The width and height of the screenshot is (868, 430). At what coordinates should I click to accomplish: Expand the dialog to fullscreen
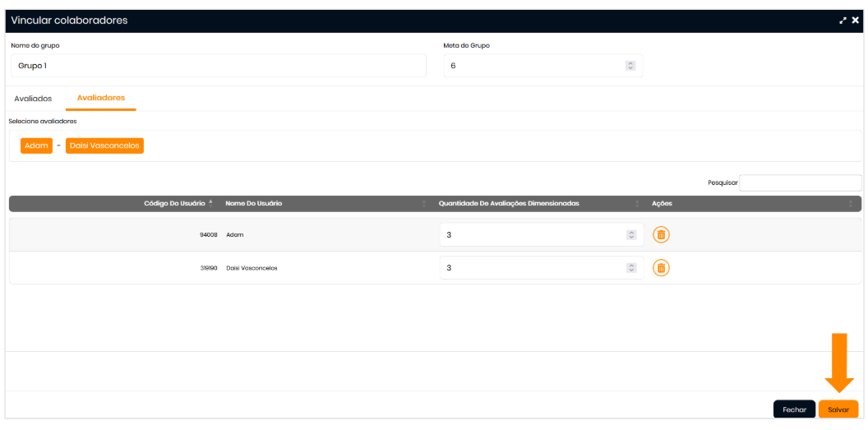(x=843, y=21)
